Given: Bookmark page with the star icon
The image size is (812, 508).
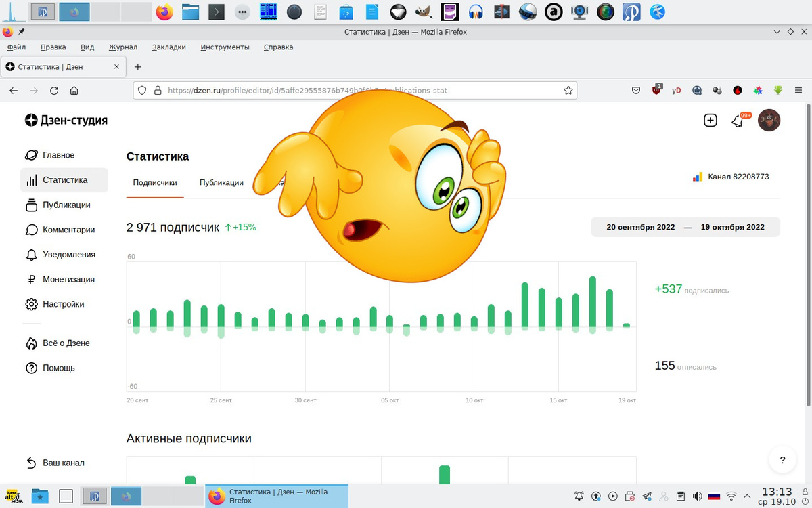Looking at the screenshot, I should coord(569,90).
